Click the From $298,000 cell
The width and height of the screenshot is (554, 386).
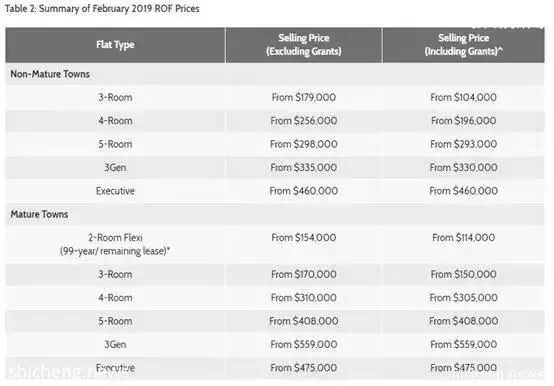pos(303,144)
